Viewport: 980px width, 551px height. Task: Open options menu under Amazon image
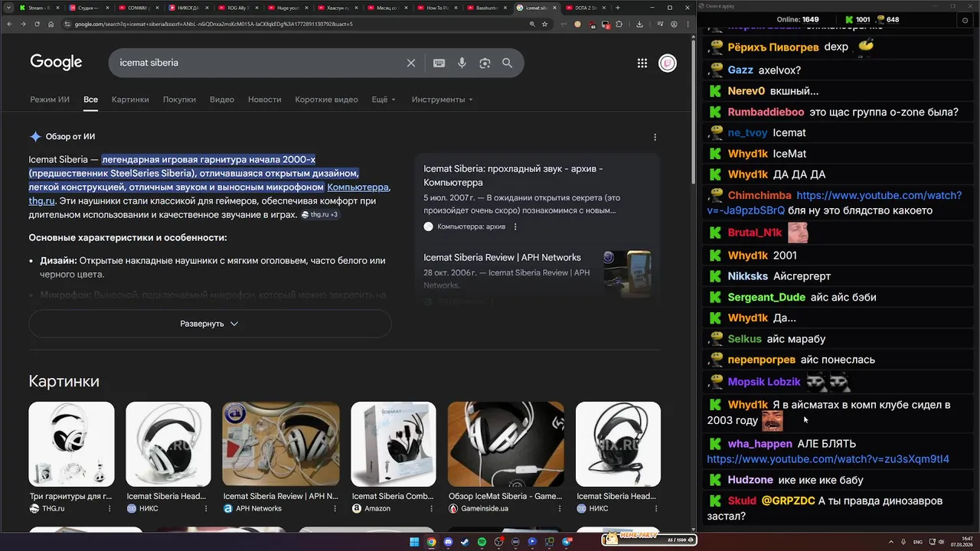pos(432,508)
